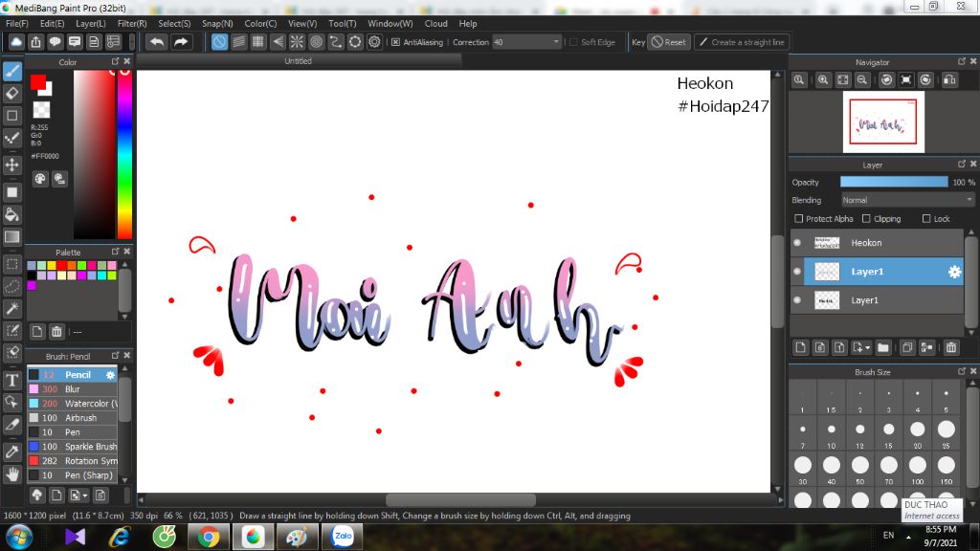Click the Undo arrow in toolbar
Screen dimensions: 980x551
pyautogui.click(x=157, y=42)
